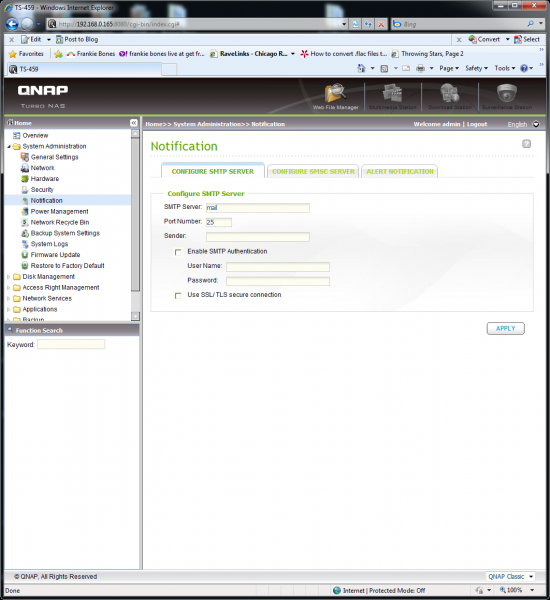Click the browser Back button
Screen dimensions: 550x600
coord(12,24)
